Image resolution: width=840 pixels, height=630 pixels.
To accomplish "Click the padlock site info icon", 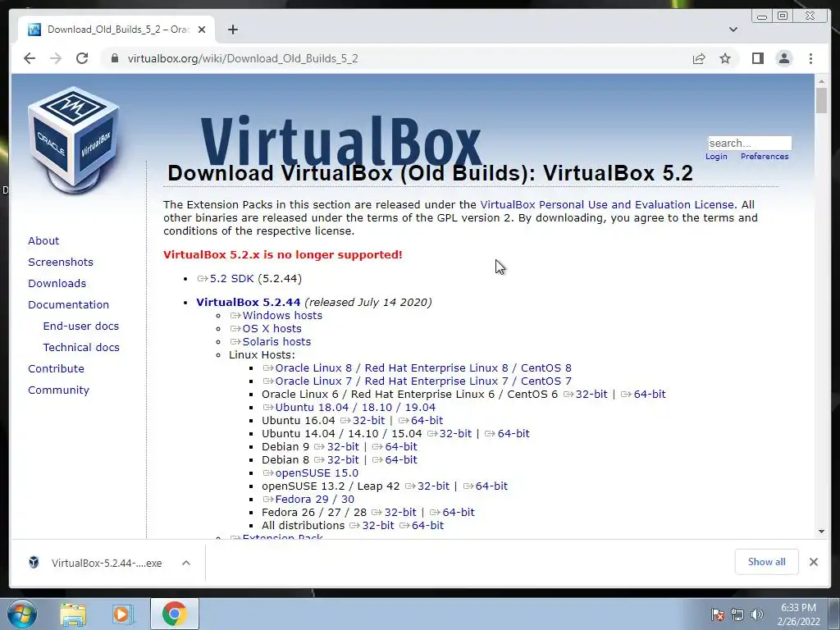I will (x=115, y=58).
